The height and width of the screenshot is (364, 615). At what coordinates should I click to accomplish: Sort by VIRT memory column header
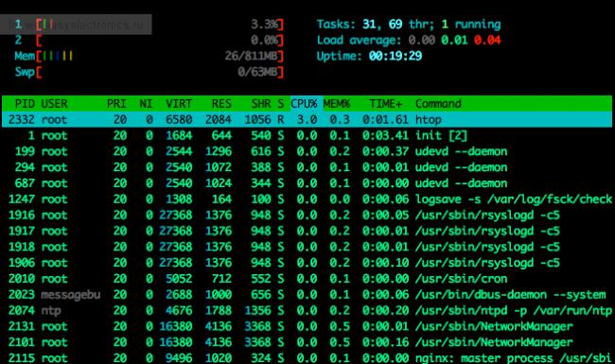[179, 104]
